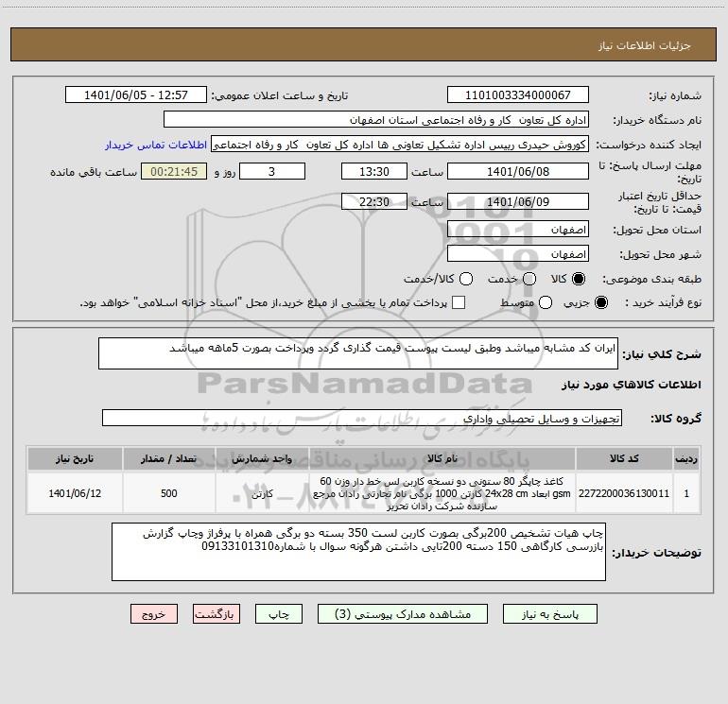Click the goods group field تجهیزات و وسایل
The image size is (728, 704).
point(362,418)
